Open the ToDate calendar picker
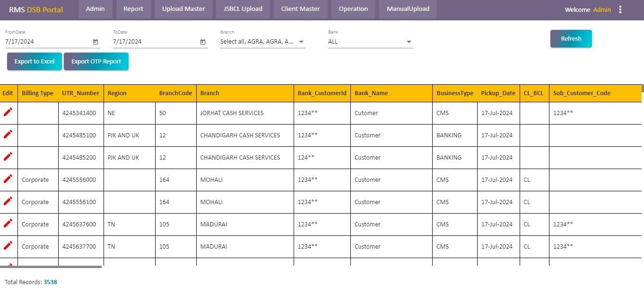This screenshot has width=644, height=296. 203,42
